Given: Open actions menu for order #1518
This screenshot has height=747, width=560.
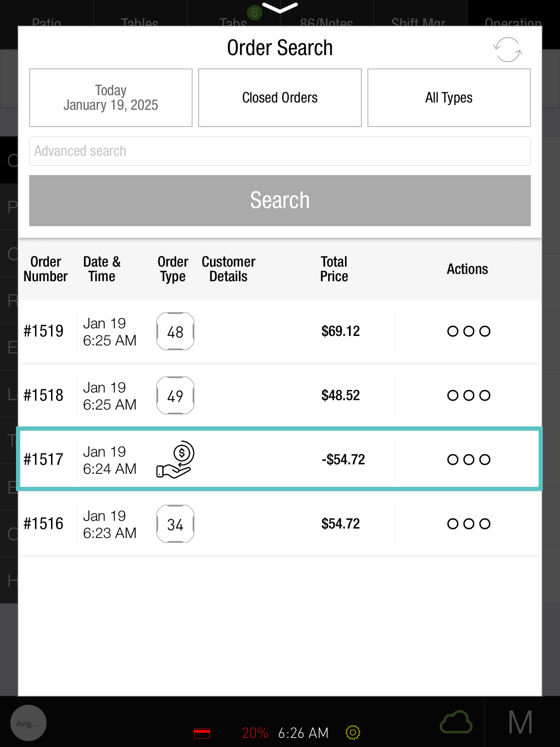Looking at the screenshot, I should 468,395.
